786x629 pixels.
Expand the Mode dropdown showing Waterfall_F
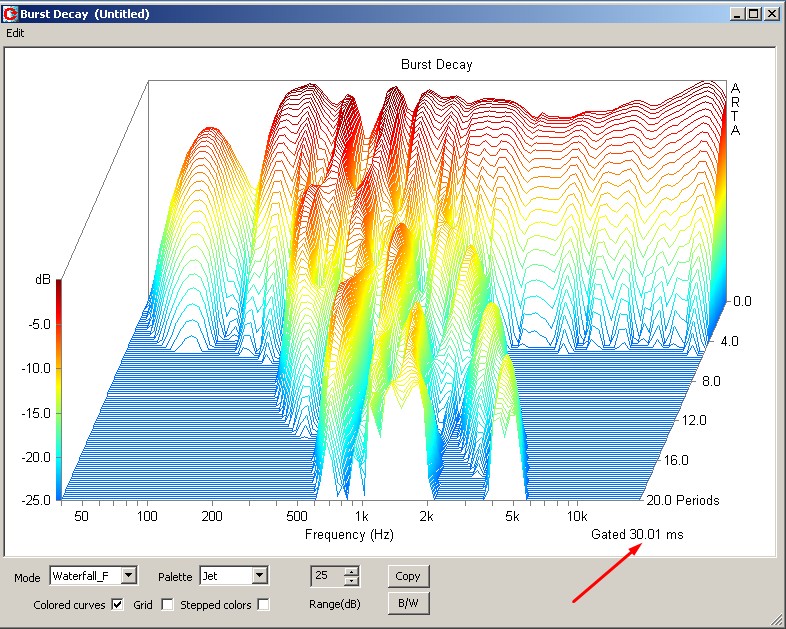click(128, 576)
